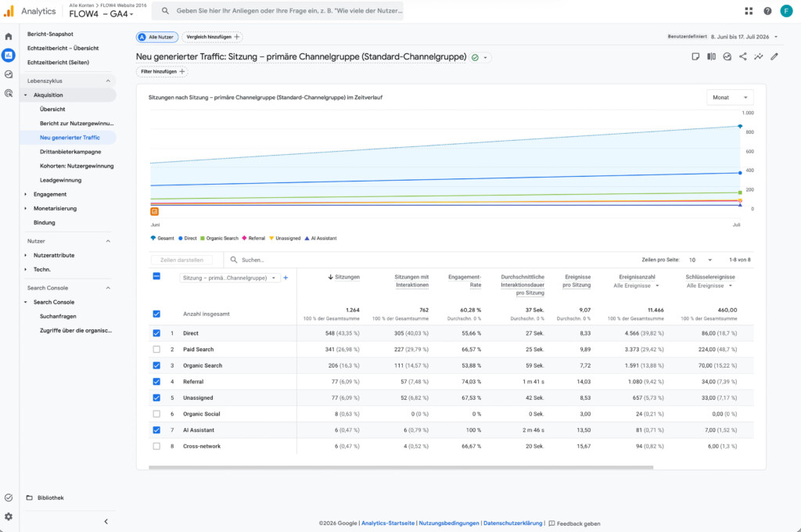The height and width of the screenshot is (532, 801).
Task: Open the Monat granularity dropdown
Action: coord(730,97)
